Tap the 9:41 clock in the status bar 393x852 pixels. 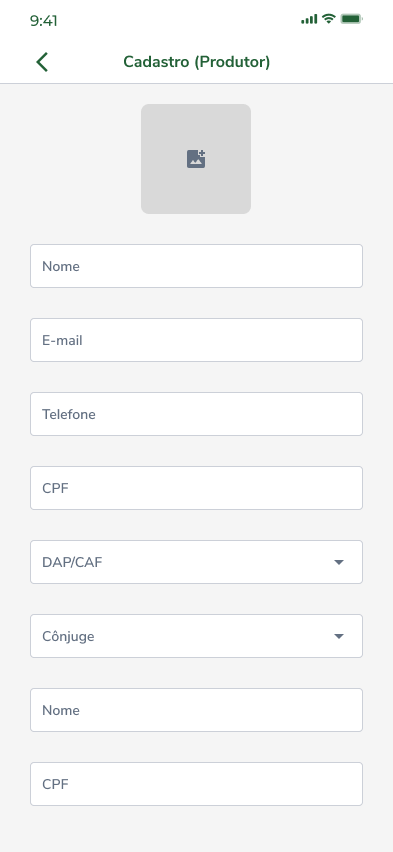[x=43, y=21]
